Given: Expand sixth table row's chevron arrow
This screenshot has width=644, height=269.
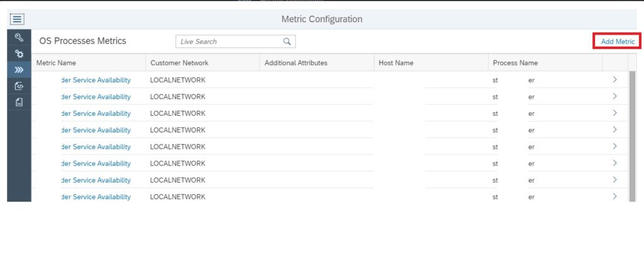Looking at the screenshot, I should 615,163.
